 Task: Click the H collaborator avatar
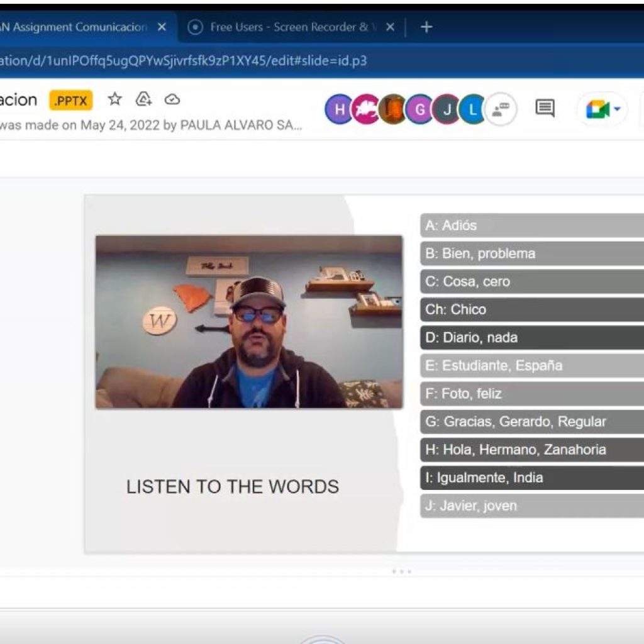coord(339,109)
